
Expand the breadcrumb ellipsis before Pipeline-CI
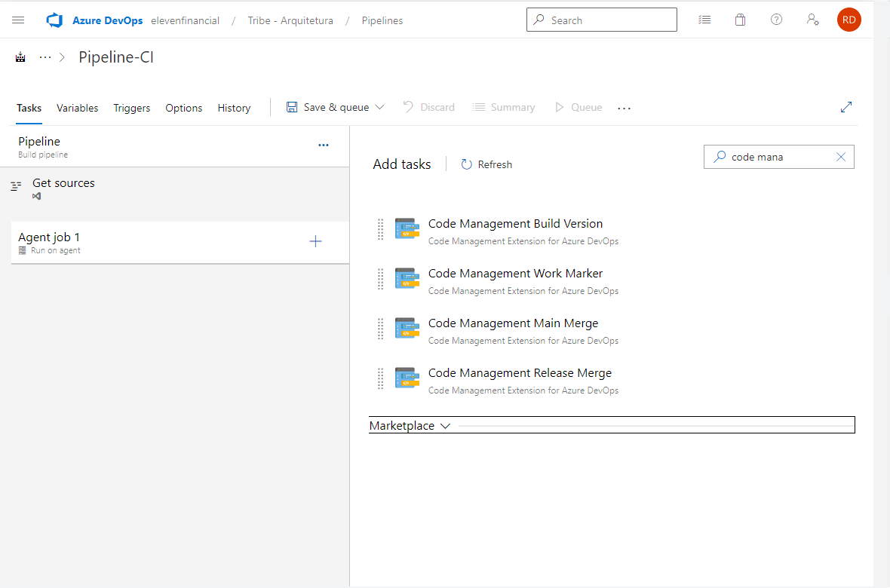click(44, 57)
